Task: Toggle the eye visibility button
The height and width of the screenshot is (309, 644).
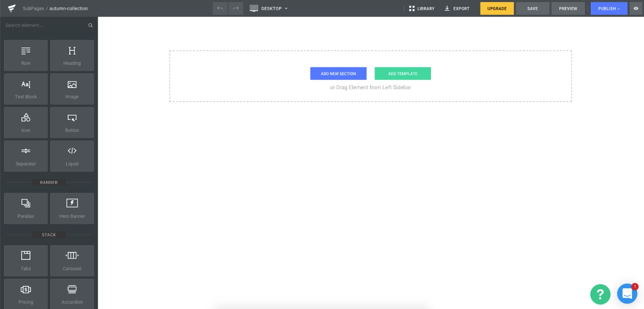Action: [x=636, y=8]
